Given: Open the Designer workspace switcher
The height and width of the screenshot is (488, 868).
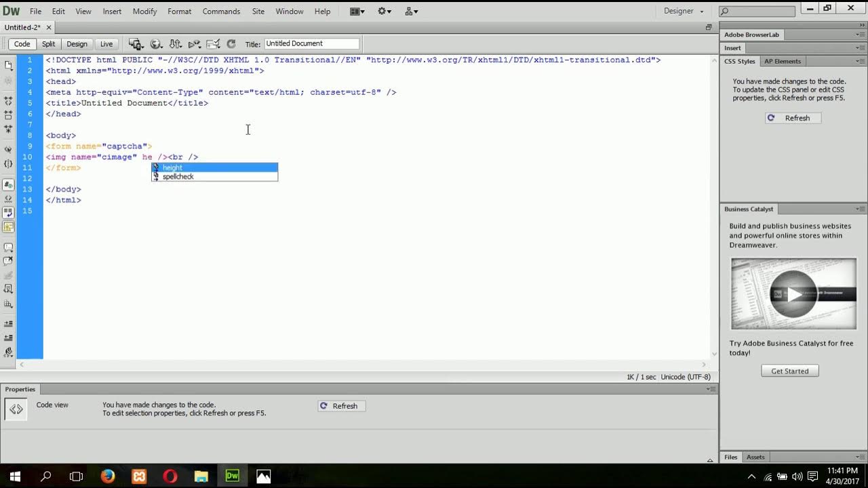Looking at the screenshot, I should coord(684,12).
